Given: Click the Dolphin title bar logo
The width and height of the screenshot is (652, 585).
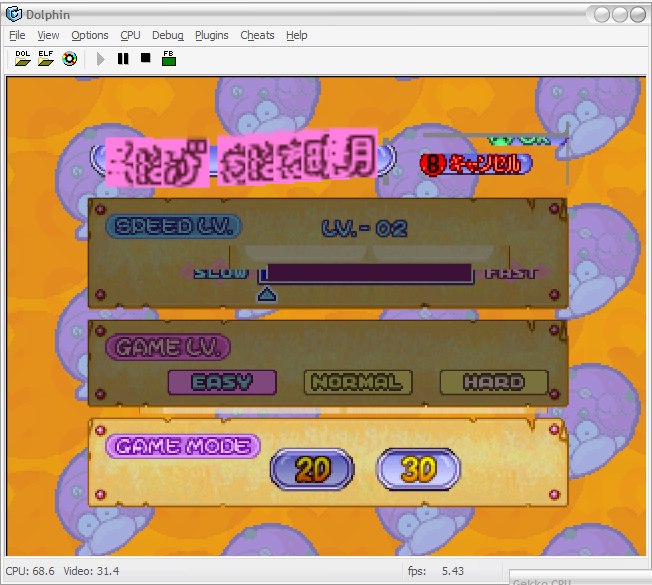Looking at the screenshot, I should coord(14,14).
